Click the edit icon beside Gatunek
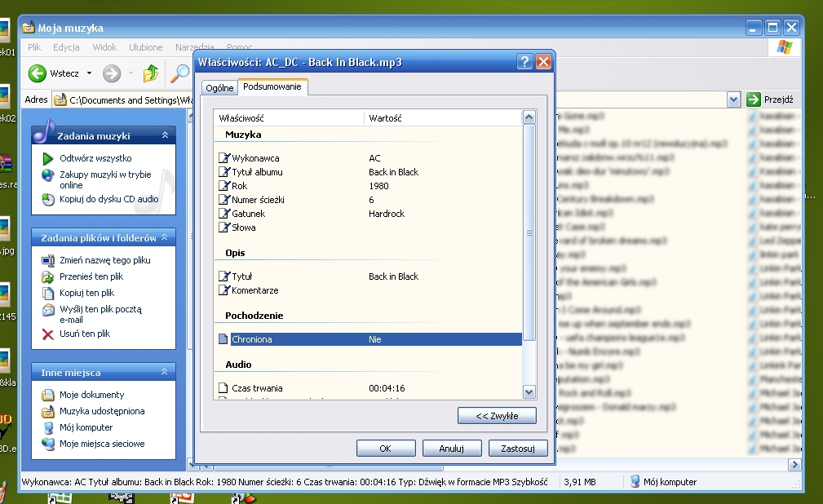Screen dimensions: 823x504 coord(224,213)
